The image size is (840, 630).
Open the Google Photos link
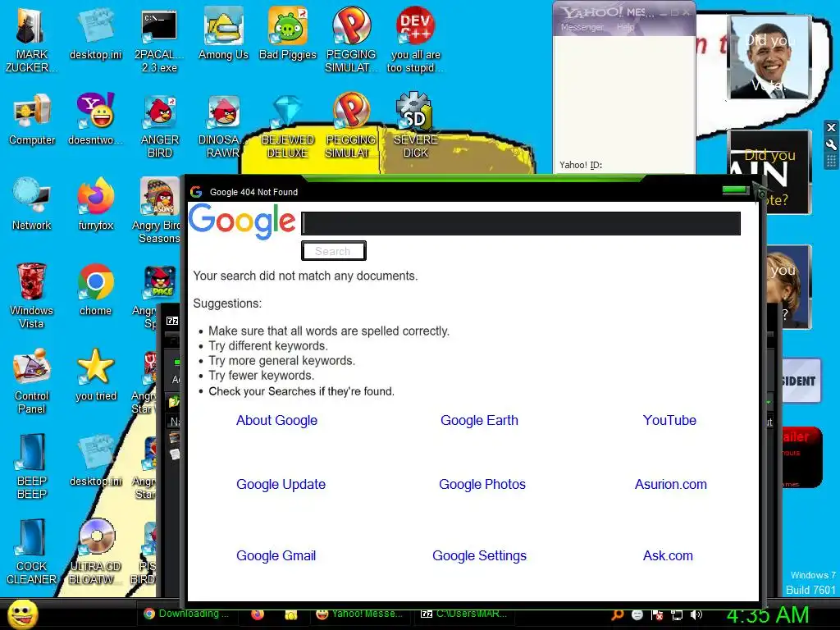pos(482,484)
